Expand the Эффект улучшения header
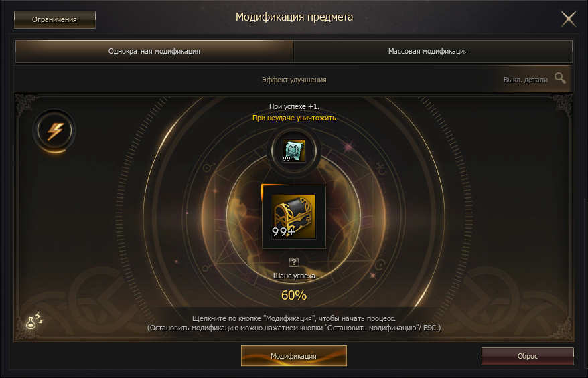Image resolution: width=588 pixels, height=378 pixels. coord(294,80)
